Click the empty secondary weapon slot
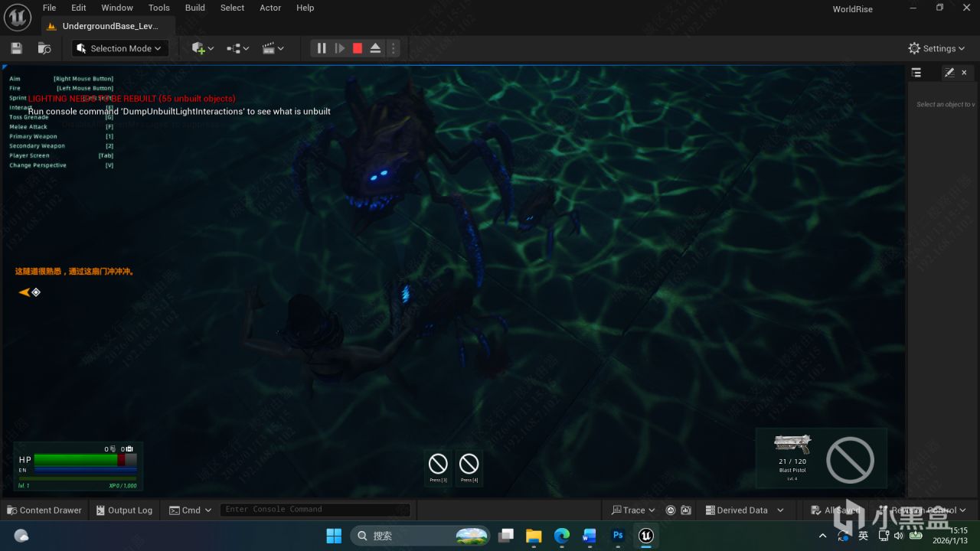This screenshot has width=980, height=551. [x=850, y=460]
